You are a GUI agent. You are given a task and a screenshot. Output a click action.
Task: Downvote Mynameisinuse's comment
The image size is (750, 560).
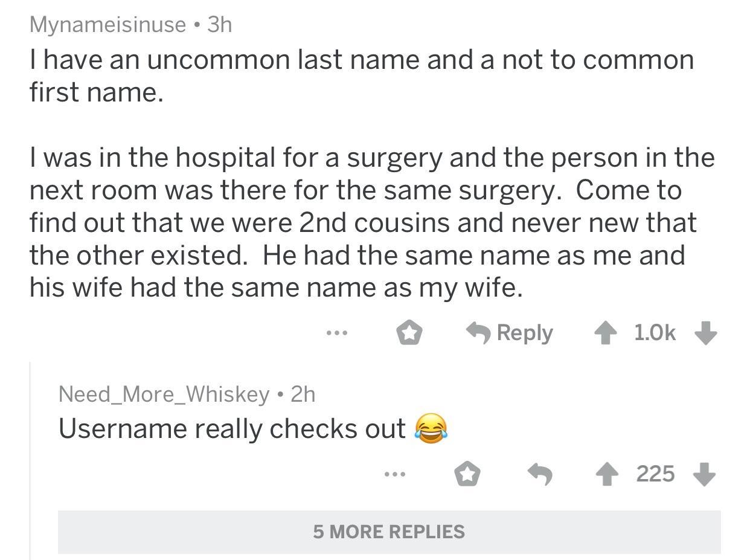tap(707, 333)
